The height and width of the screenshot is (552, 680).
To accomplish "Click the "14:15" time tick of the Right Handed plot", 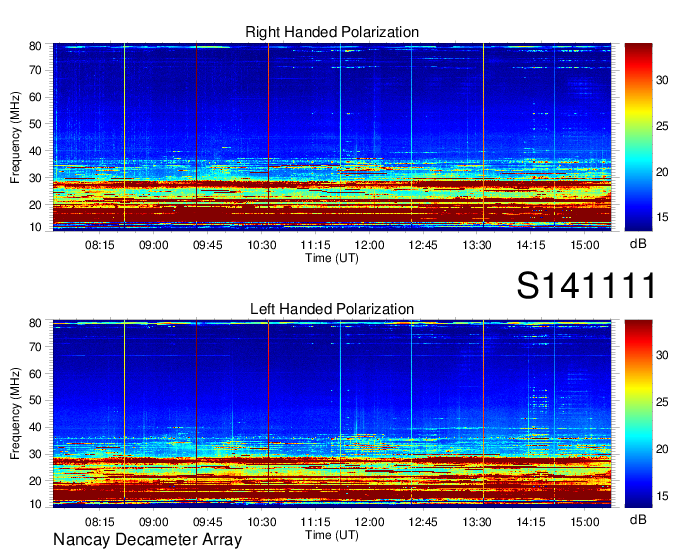I will 531,245.
